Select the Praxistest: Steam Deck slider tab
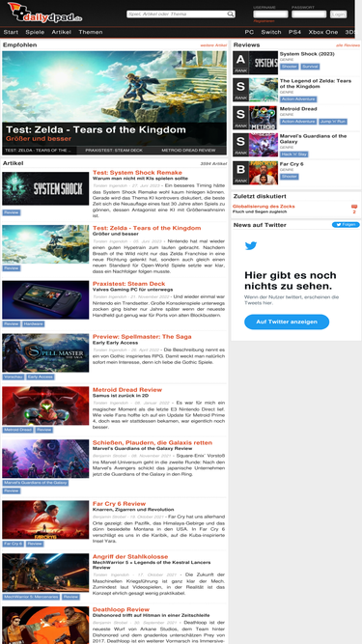Viewport: 362px width, 644px height. click(x=114, y=151)
